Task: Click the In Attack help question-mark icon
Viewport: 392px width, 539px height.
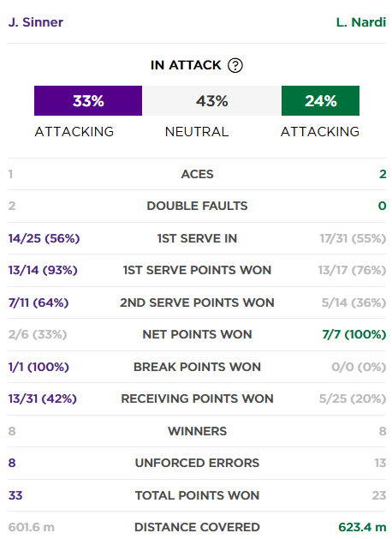Action: 235,65
